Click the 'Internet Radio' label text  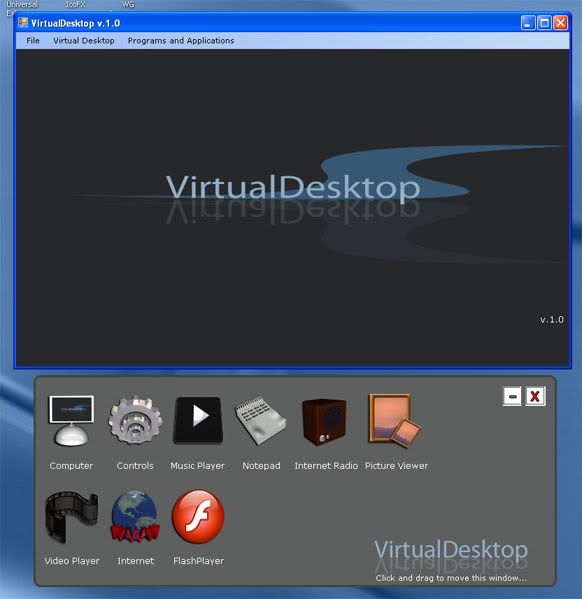[326, 466]
